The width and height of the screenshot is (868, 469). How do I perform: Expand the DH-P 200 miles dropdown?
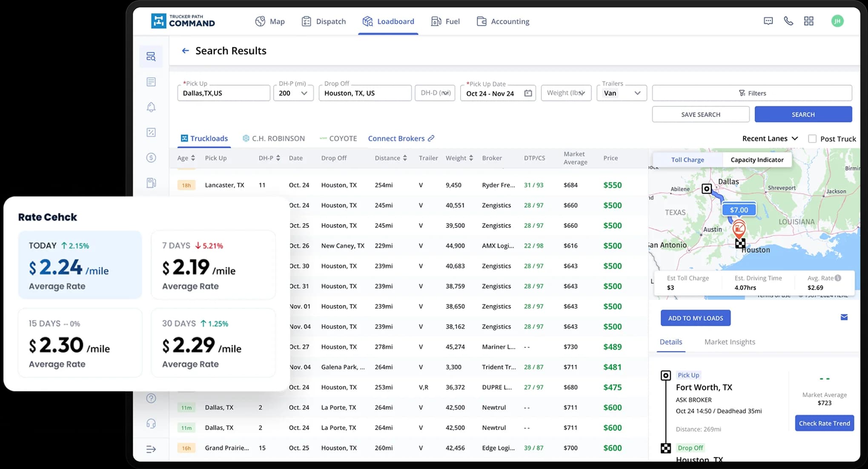(293, 93)
